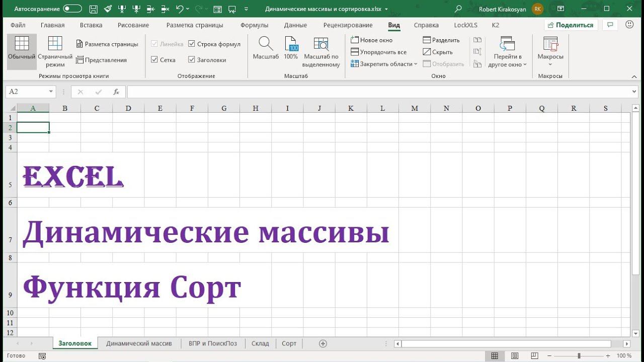Select Page Break Preview icon in status bar
Viewport: 644px width, 362px height.
(535, 356)
